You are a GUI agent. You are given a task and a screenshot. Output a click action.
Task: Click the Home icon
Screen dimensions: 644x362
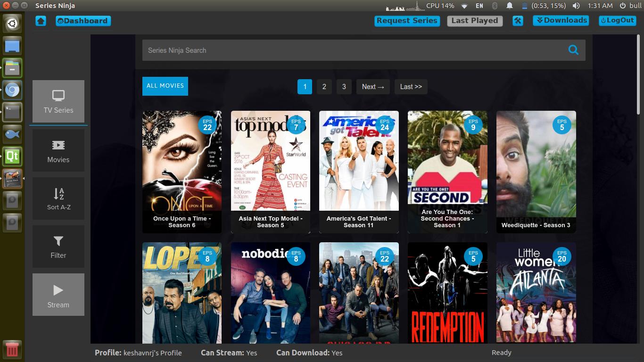point(41,21)
